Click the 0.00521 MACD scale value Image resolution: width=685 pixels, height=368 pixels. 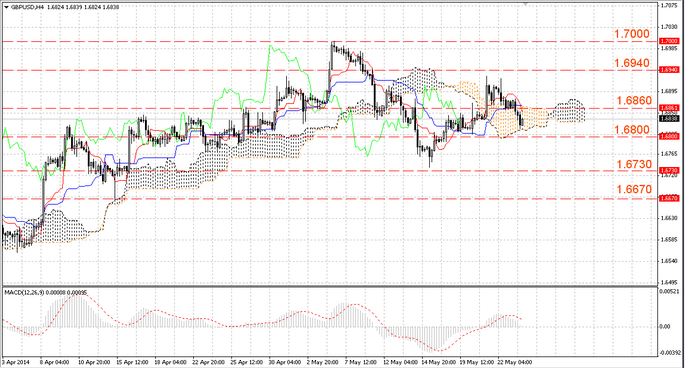pos(670,291)
